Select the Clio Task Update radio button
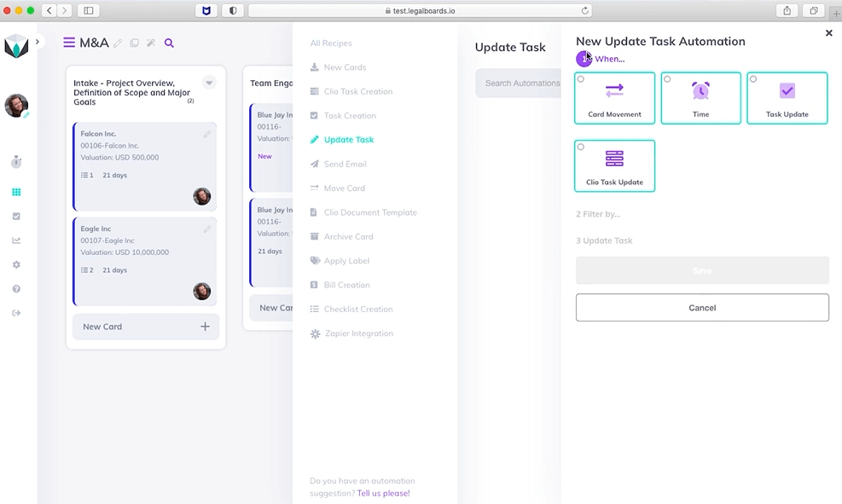 point(581,147)
